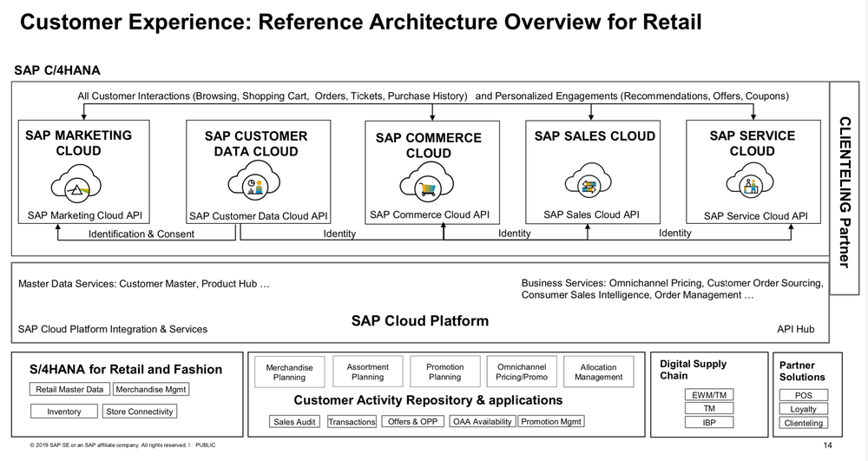The width and height of the screenshot is (868, 461).
Task: Click the Retail Master Data box
Action: tap(69, 390)
